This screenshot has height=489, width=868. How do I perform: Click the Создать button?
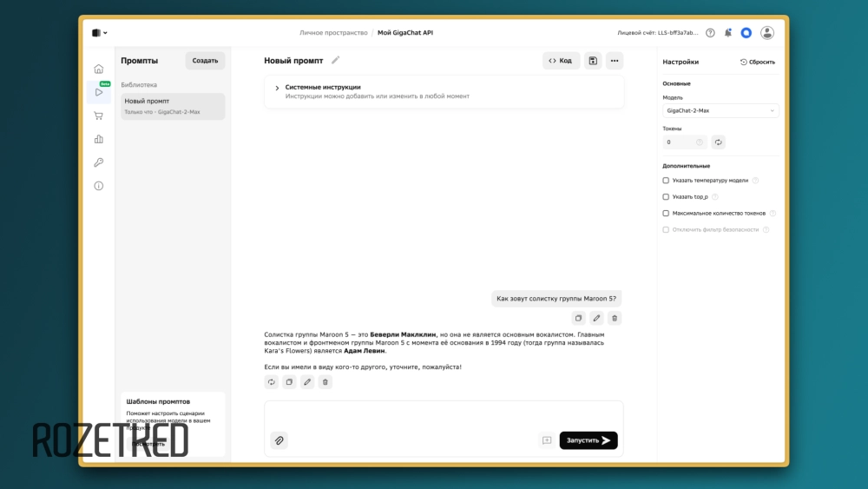point(205,61)
